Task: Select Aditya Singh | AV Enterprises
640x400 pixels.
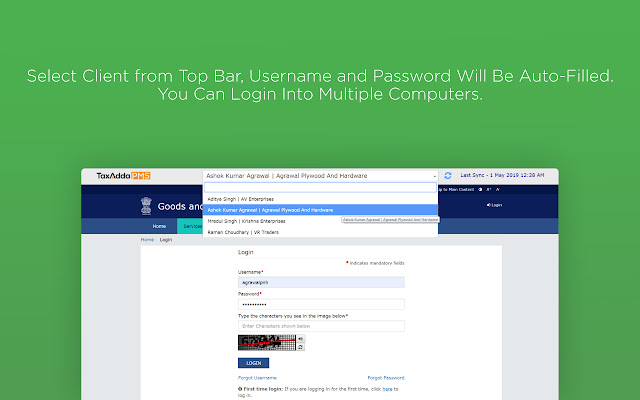Action: tap(320, 199)
